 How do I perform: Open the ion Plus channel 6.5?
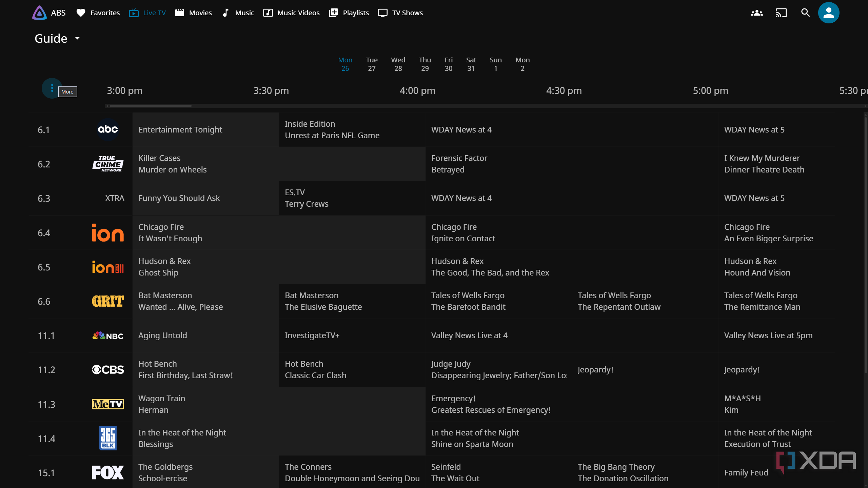click(x=108, y=267)
